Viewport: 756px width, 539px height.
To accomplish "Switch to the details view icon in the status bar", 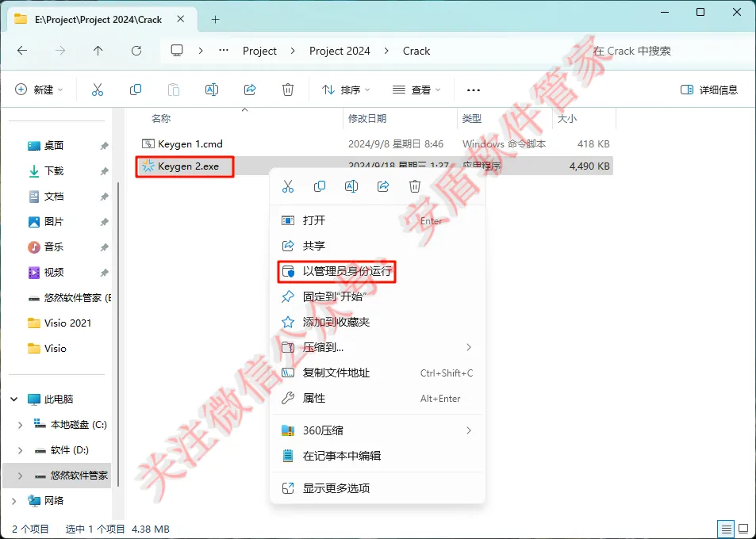I will click(726, 529).
